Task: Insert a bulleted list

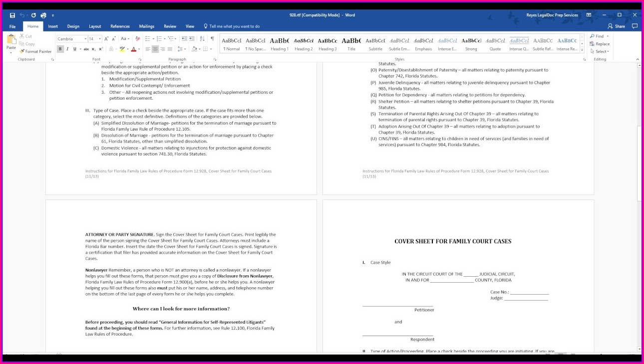Action: tap(149, 39)
